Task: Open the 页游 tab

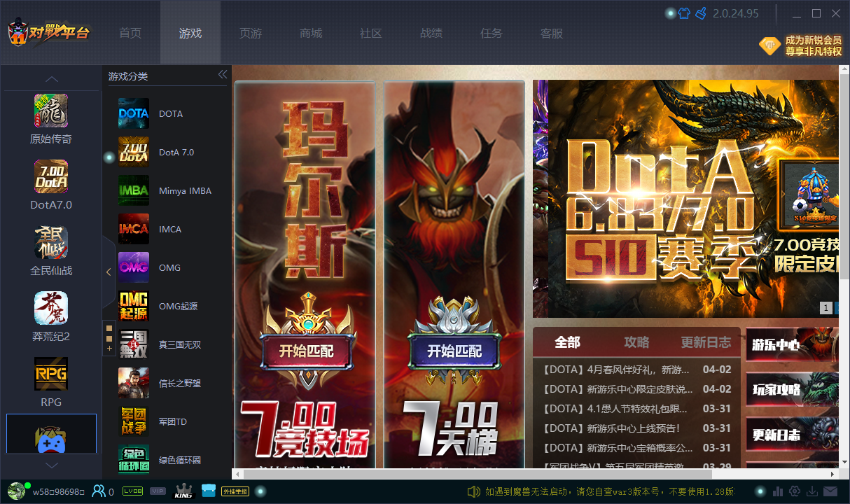Action: [x=251, y=33]
